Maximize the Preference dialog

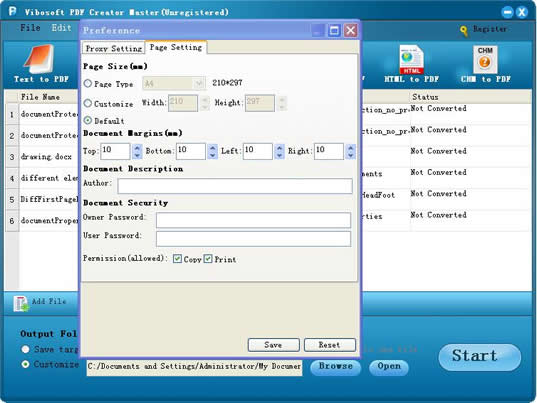[334, 30]
